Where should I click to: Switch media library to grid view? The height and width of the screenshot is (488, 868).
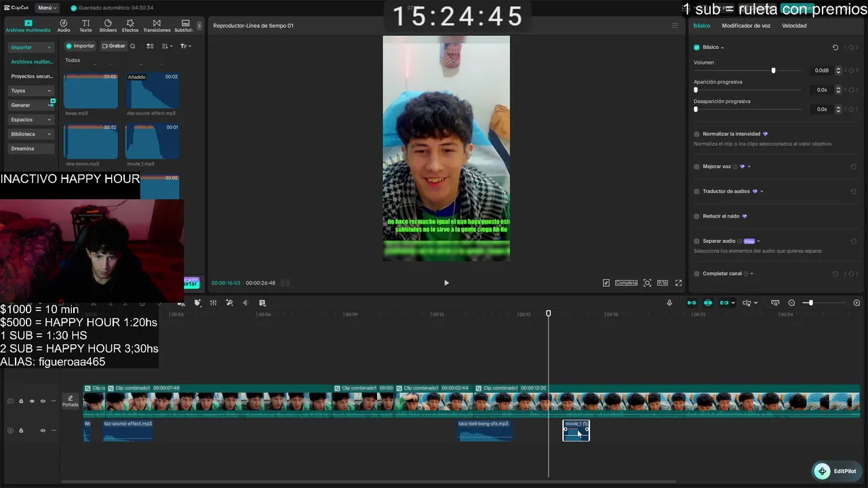150,46
